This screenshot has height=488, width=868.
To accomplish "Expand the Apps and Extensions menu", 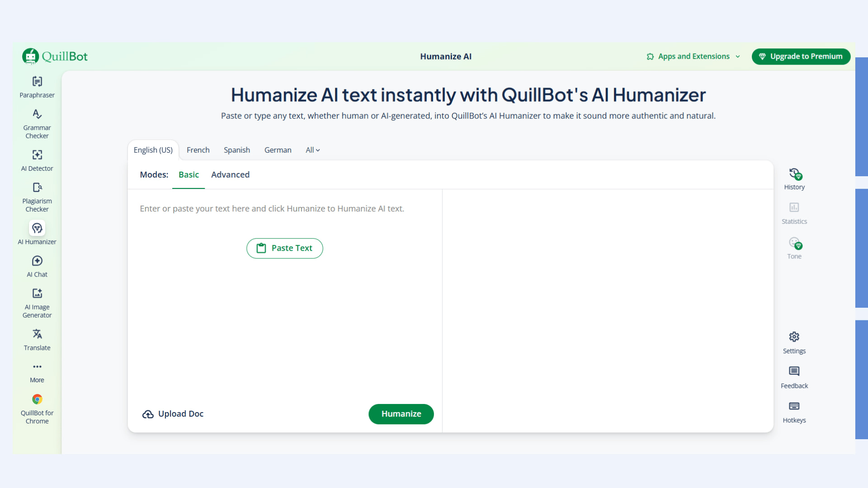I will [693, 56].
